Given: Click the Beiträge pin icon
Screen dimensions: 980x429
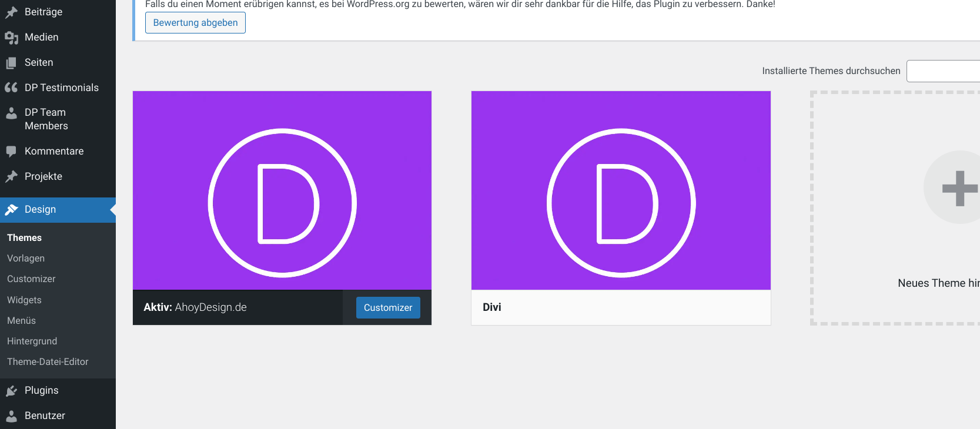Looking at the screenshot, I should (11, 12).
